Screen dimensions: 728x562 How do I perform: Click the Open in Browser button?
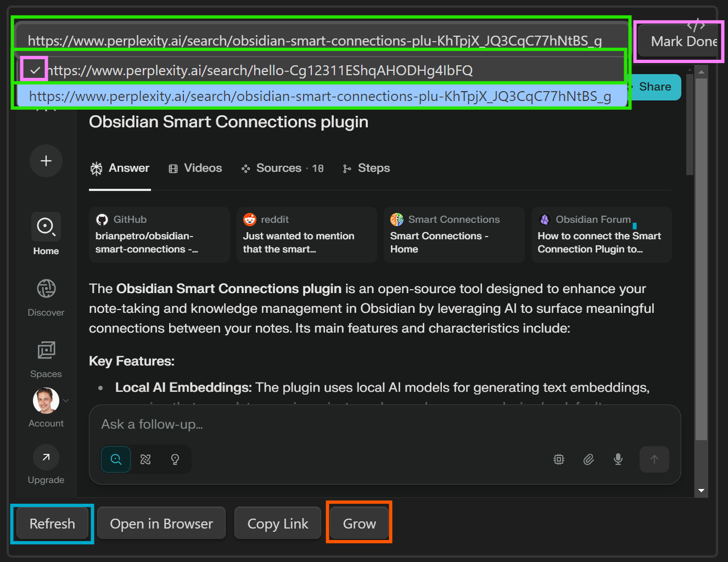pos(161,524)
